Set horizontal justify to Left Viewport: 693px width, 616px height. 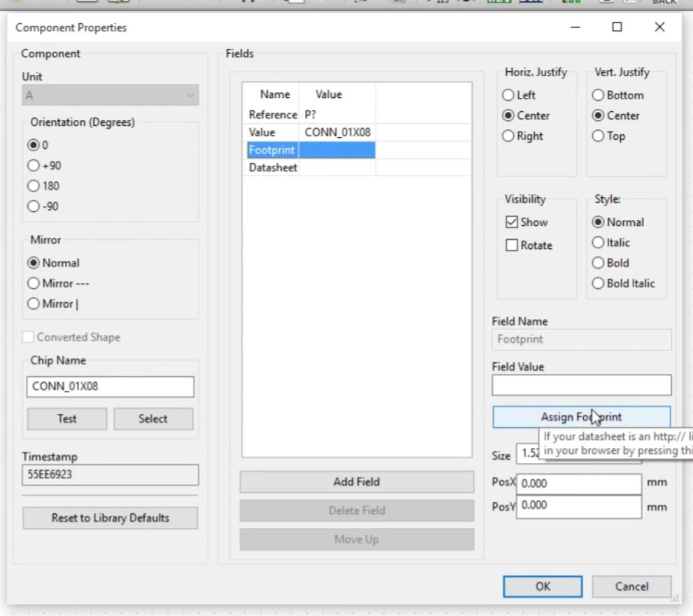(x=508, y=95)
